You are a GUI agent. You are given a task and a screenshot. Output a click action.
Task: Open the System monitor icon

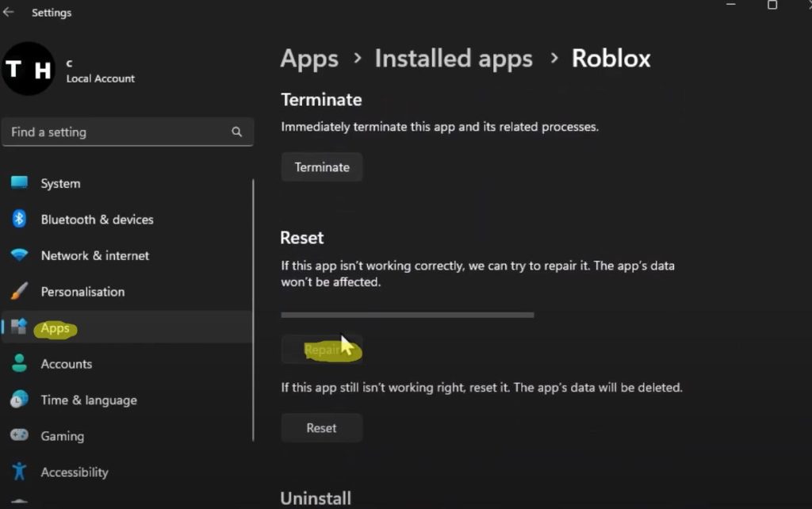pos(19,182)
